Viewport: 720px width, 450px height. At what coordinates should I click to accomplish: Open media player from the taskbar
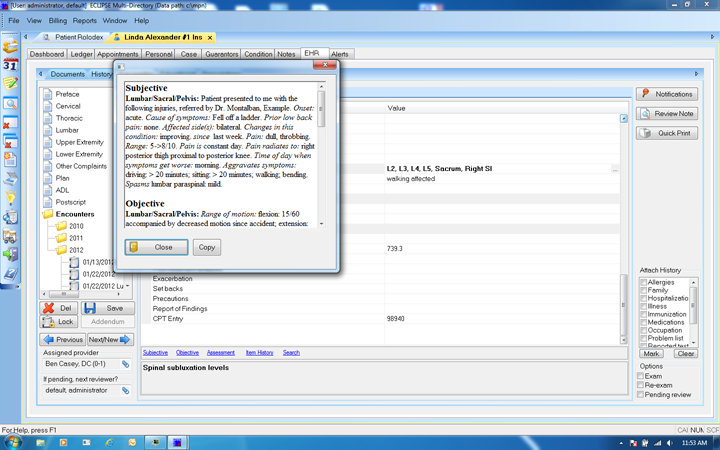click(63, 443)
